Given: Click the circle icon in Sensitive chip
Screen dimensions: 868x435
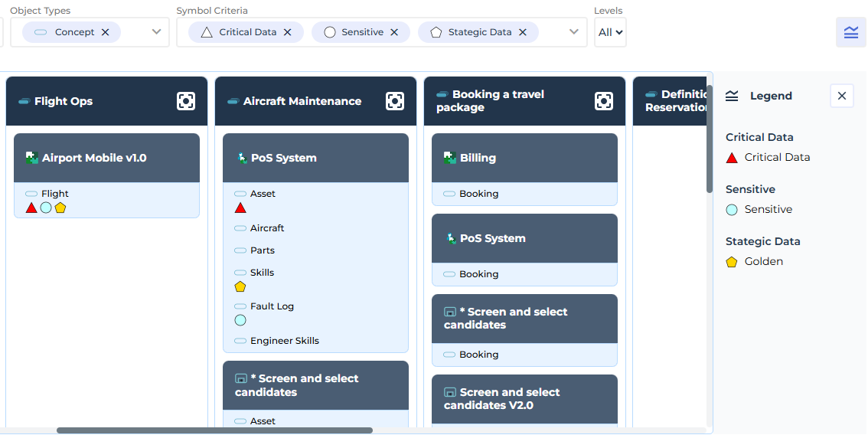Looking at the screenshot, I should click(x=330, y=32).
